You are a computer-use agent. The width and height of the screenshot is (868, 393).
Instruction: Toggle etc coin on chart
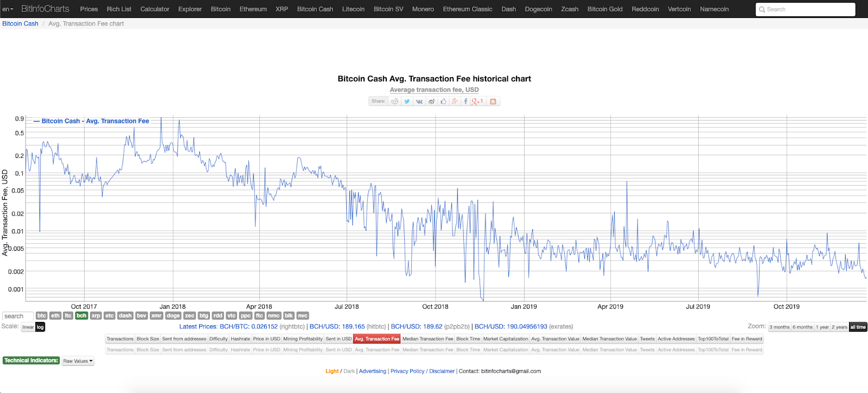(x=110, y=315)
